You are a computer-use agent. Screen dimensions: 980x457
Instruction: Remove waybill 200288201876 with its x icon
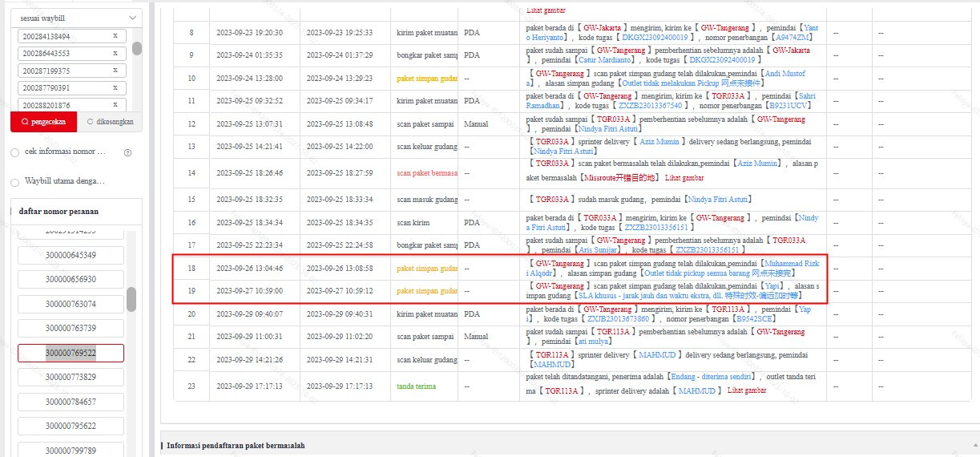click(x=115, y=105)
